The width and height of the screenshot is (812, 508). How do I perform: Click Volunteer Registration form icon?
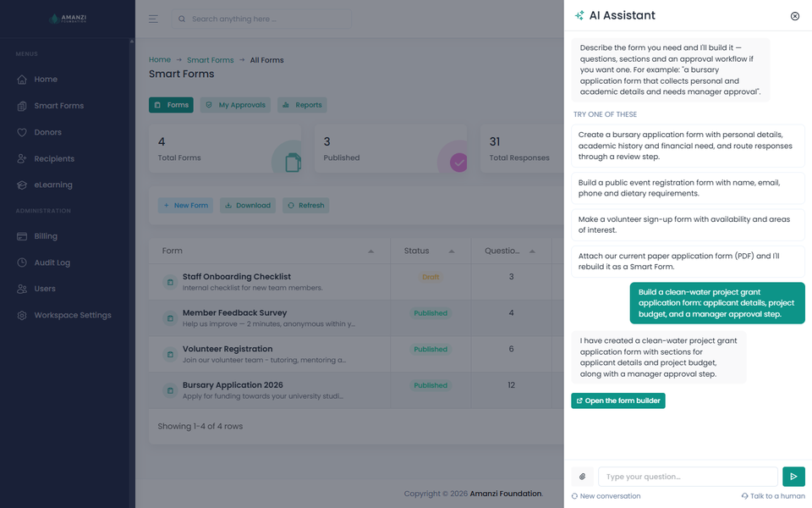click(170, 355)
